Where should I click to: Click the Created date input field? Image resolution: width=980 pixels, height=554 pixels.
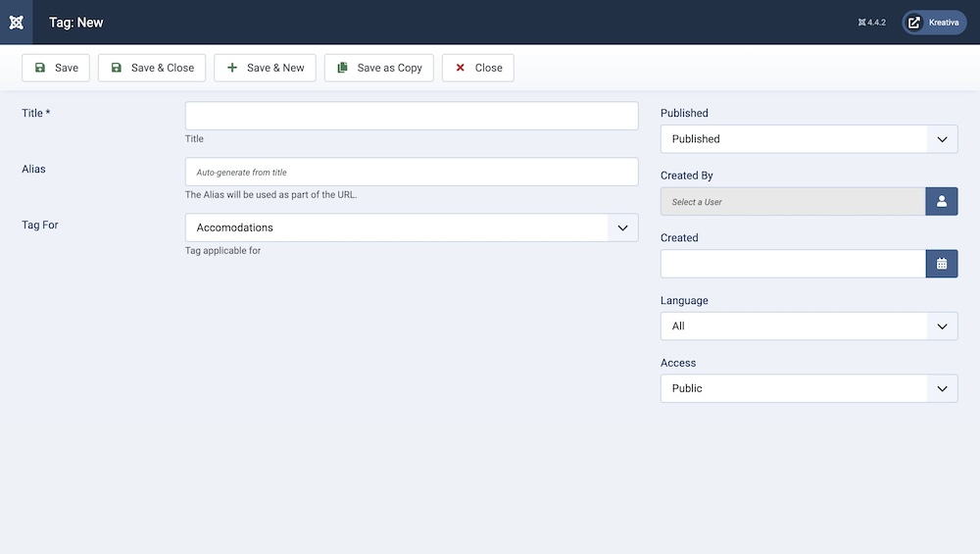click(x=793, y=264)
